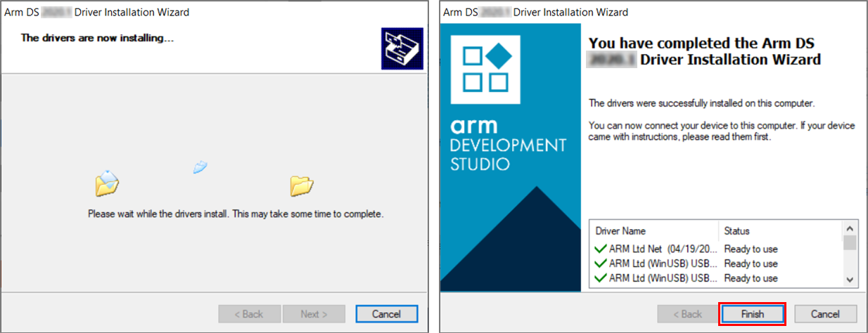The width and height of the screenshot is (868, 333).
Task: Click green checkmark for ARM Ltd Net driver
Action: (600, 249)
